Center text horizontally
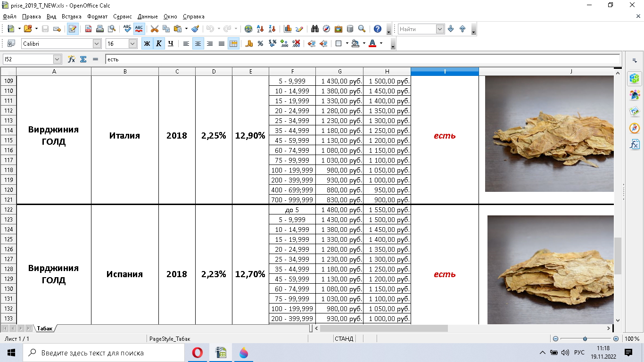This screenshot has width=644, height=362. pyautogui.click(x=198, y=43)
